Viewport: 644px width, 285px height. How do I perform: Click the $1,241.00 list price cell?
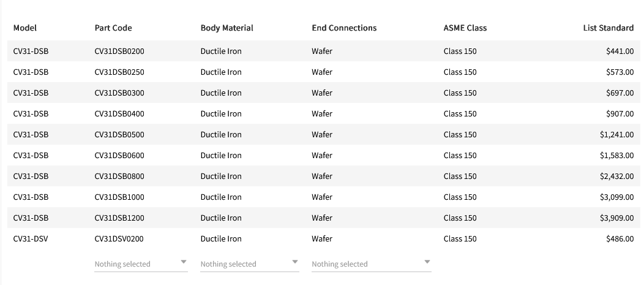pos(616,135)
